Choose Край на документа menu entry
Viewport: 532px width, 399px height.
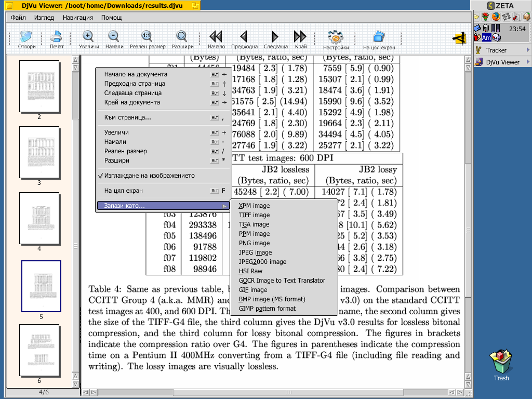pos(164,102)
